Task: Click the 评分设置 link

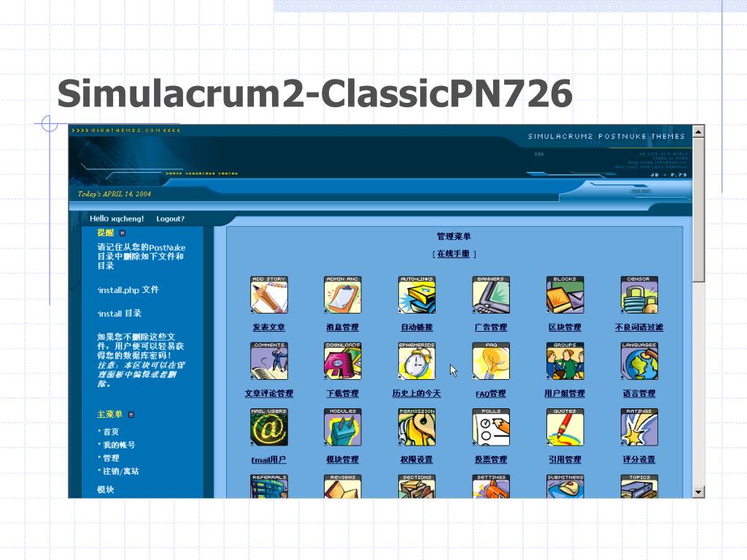Action: pyautogui.click(x=639, y=459)
